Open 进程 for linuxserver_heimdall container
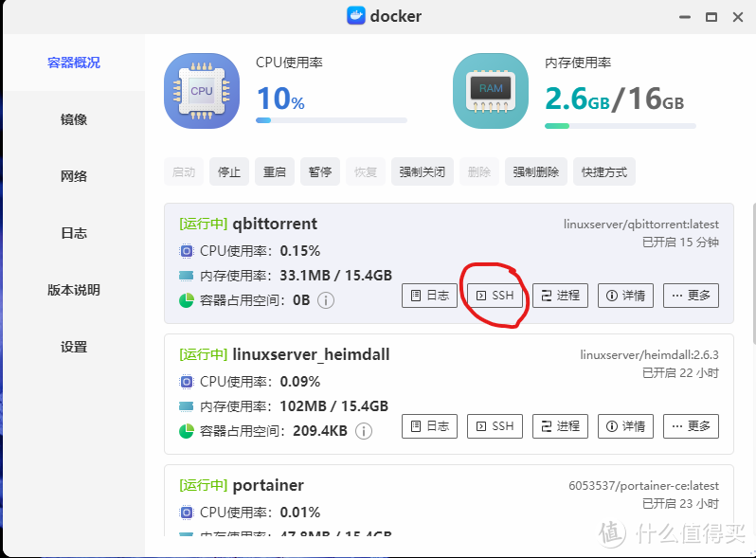The height and width of the screenshot is (558, 756). (560, 426)
